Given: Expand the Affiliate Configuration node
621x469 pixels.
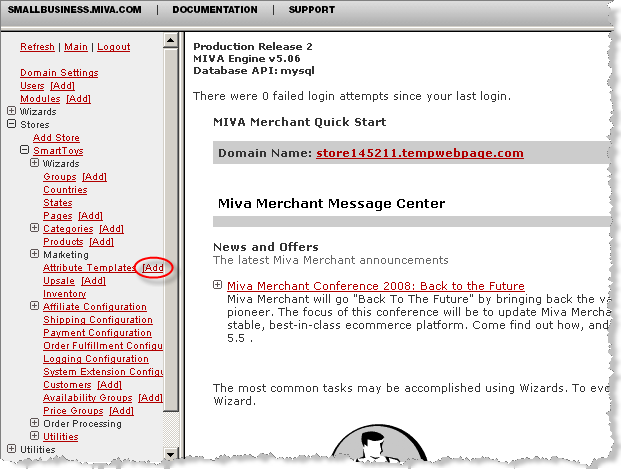Looking at the screenshot, I should 34,306.
